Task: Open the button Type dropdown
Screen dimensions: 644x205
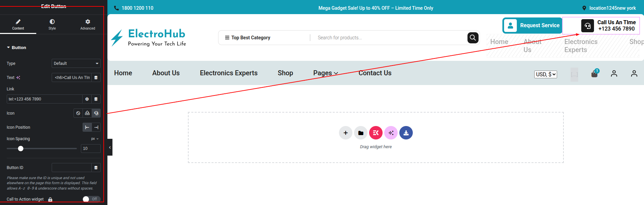Action: [76, 63]
